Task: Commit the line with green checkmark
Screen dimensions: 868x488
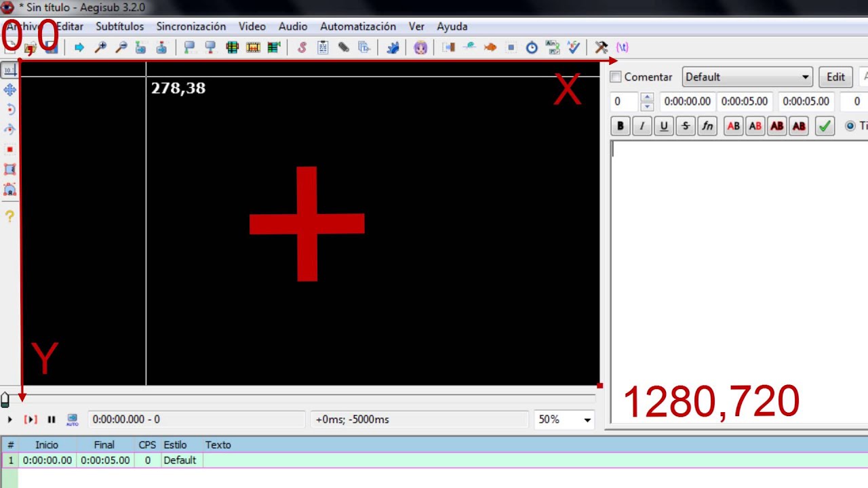Action: click(825, 126)
